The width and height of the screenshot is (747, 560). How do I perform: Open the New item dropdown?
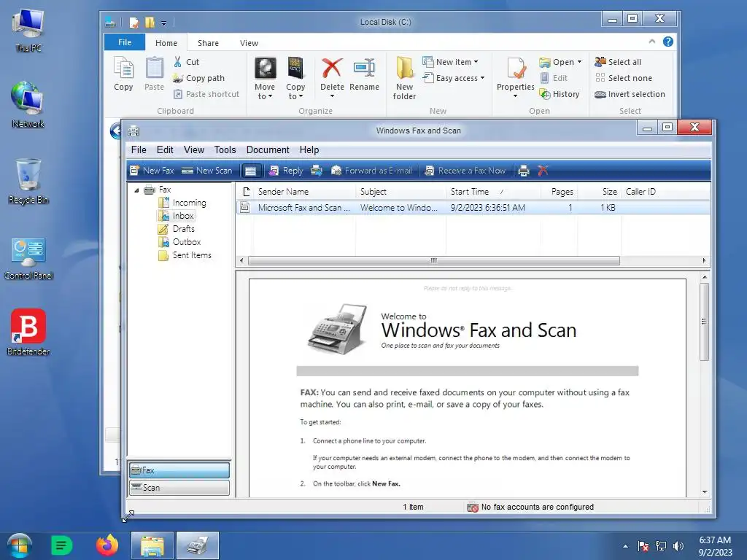[450, 62]
